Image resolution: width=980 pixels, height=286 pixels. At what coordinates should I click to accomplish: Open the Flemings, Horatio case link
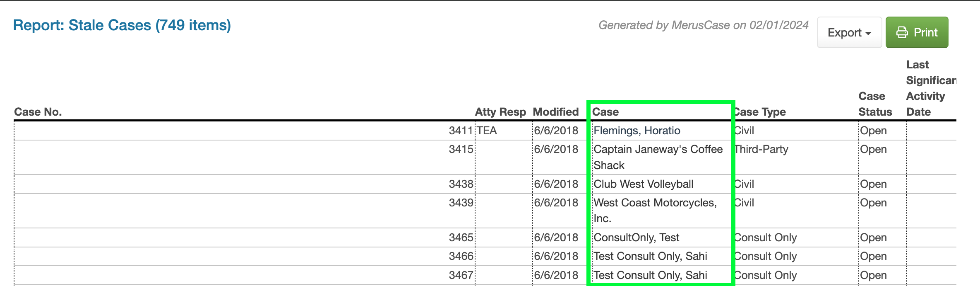click(637, 131)
